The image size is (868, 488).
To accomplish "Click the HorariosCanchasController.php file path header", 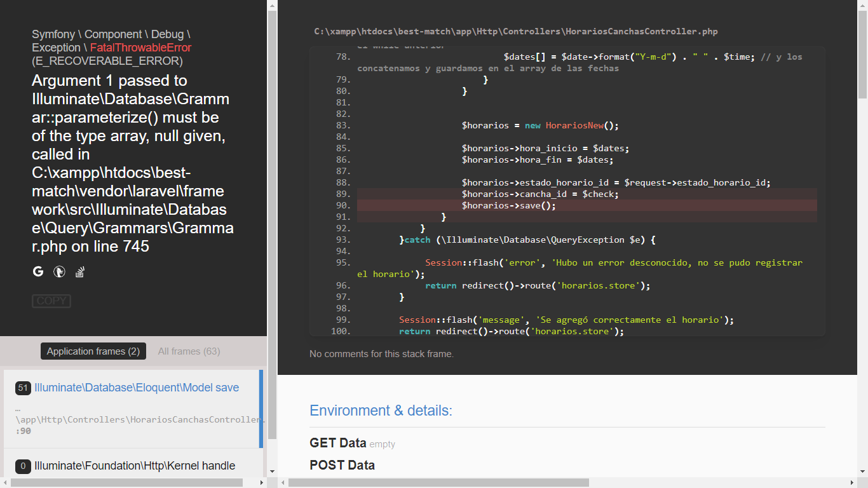I will (x=516, y=31).
